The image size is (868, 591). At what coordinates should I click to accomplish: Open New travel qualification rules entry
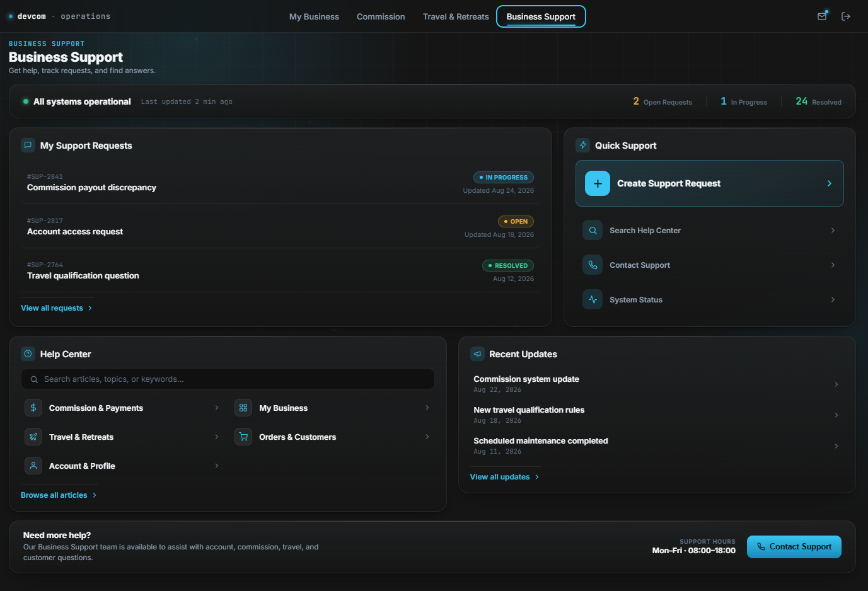(x=657, y=415)
